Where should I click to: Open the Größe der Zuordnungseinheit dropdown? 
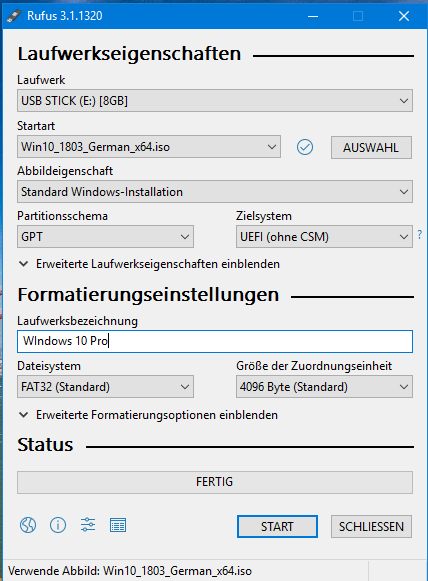324,386
